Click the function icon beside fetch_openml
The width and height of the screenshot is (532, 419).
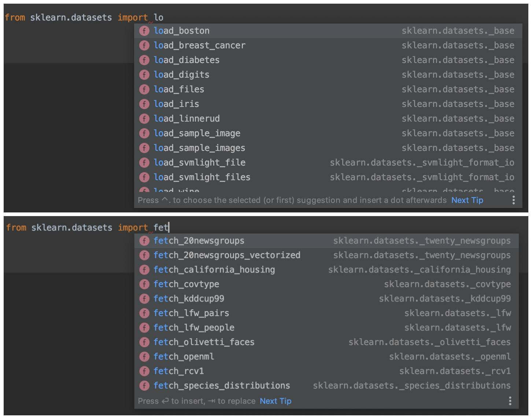tap(144, 356)
